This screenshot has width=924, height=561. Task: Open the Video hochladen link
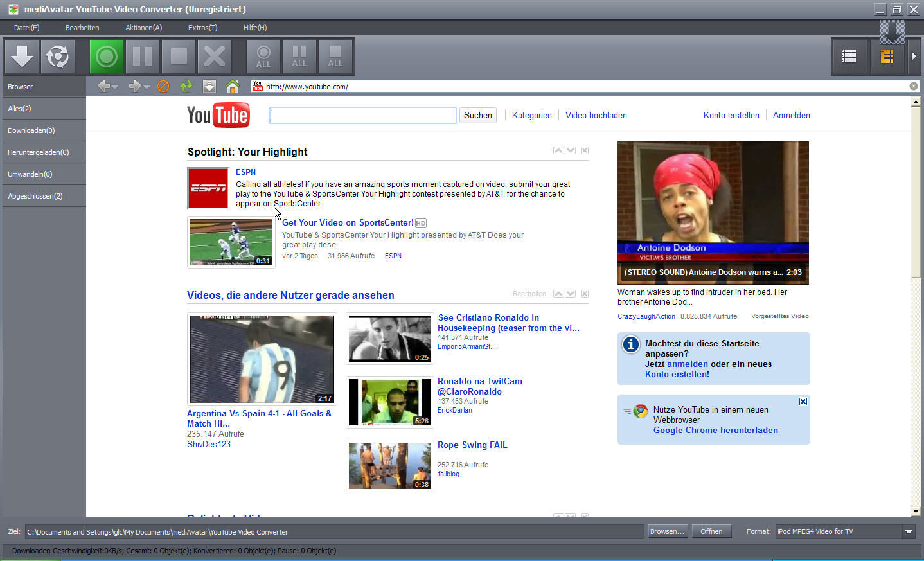coord(596,116)
